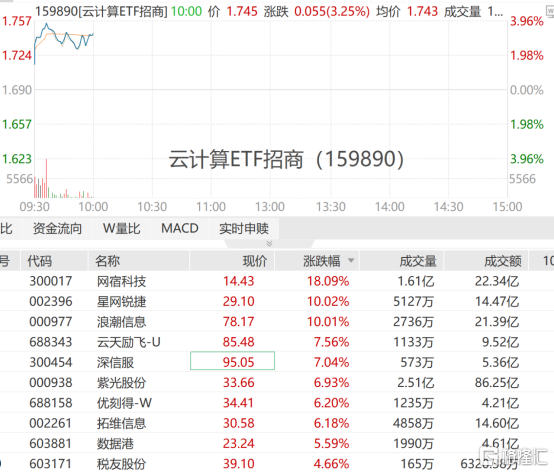Click the 名称 column header
554x473 pixels.
108,261
